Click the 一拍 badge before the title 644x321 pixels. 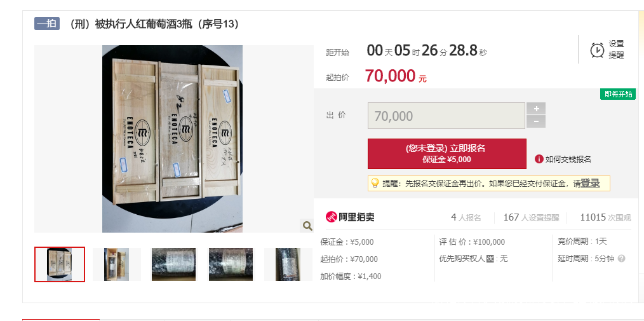pyautogui.click(x=47, y=24)
